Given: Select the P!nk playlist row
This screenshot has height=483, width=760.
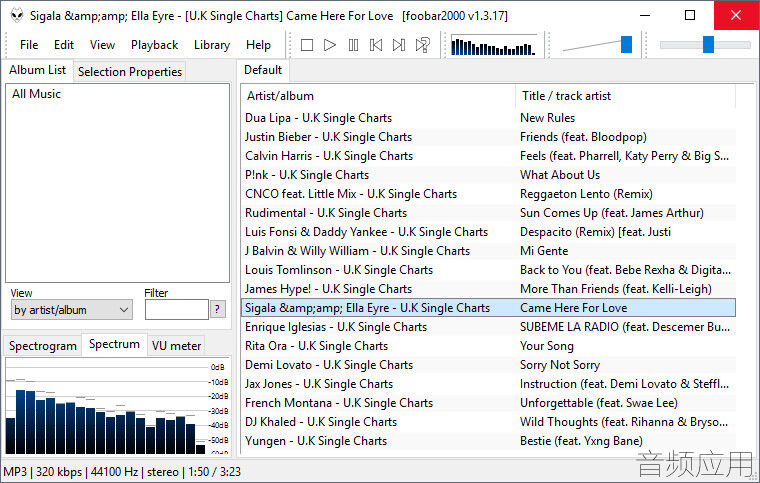Looking at the screenshot, I should 489,175.
